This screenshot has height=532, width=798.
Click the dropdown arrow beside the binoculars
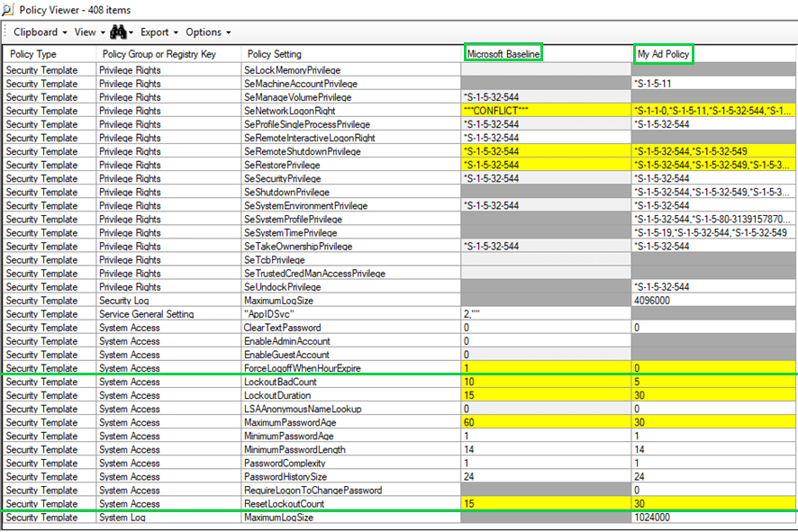click(131, 33)
